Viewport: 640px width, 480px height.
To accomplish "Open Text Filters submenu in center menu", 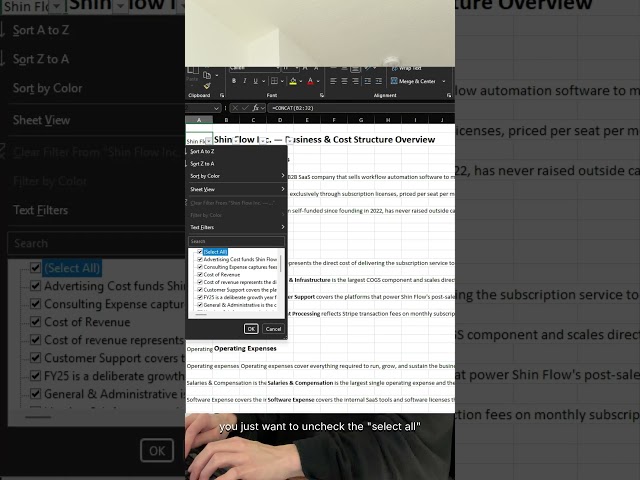I will point(236,227).
